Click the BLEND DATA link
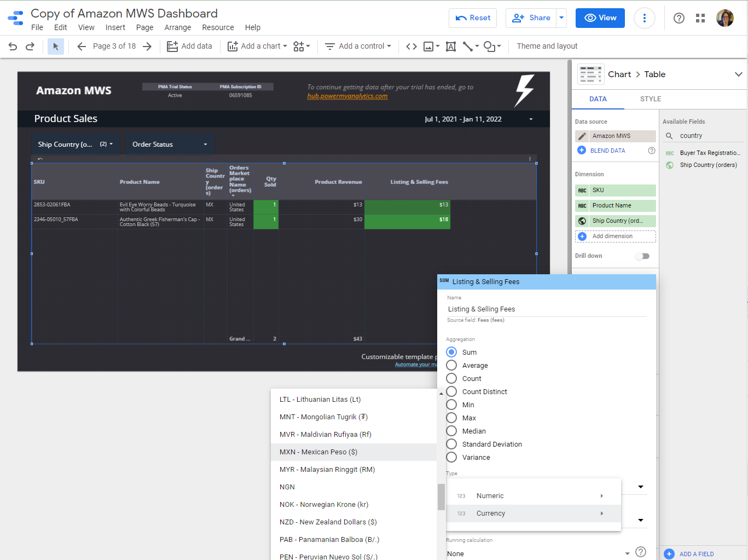The height and width of the screenshot is (560, 748). [x=607, y=151]
